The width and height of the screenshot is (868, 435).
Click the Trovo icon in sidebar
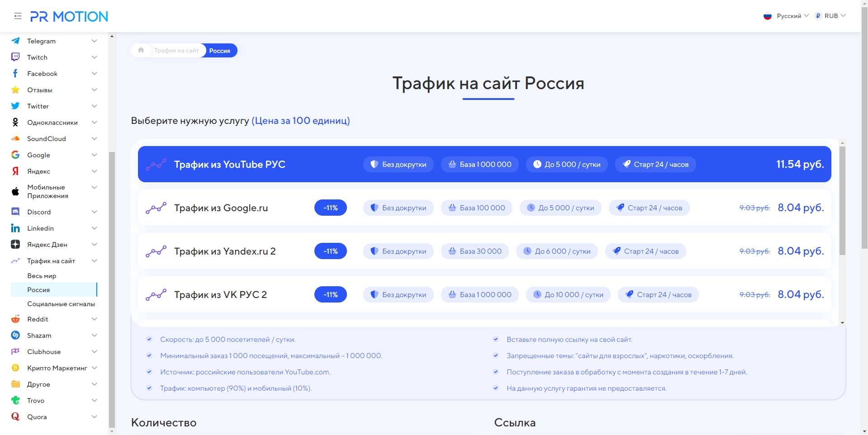pyautogui.click(x=15, y=400)
